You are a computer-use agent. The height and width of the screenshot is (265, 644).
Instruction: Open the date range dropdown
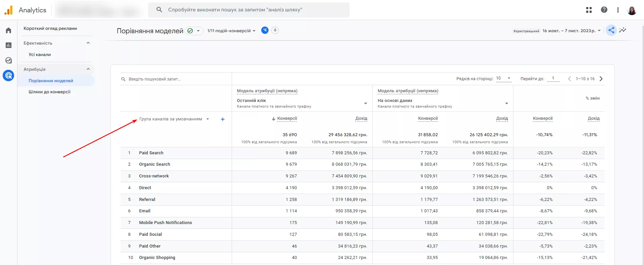click(x=571, y=31)
